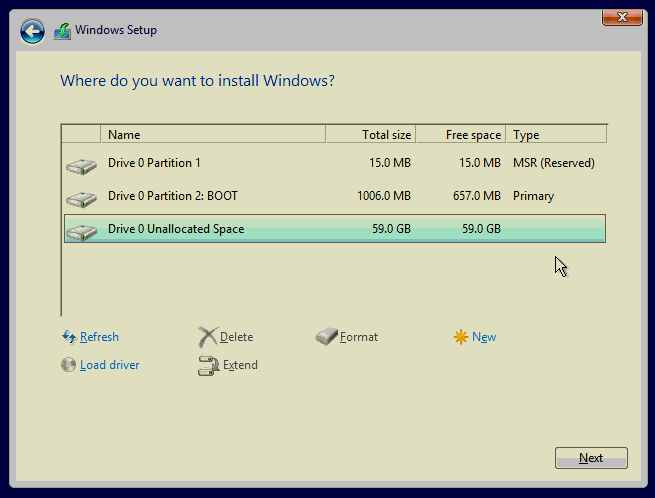Click drive icon for Unallocated Space
The width and height of the screenshot is (655, 498).
pos(81,231)
